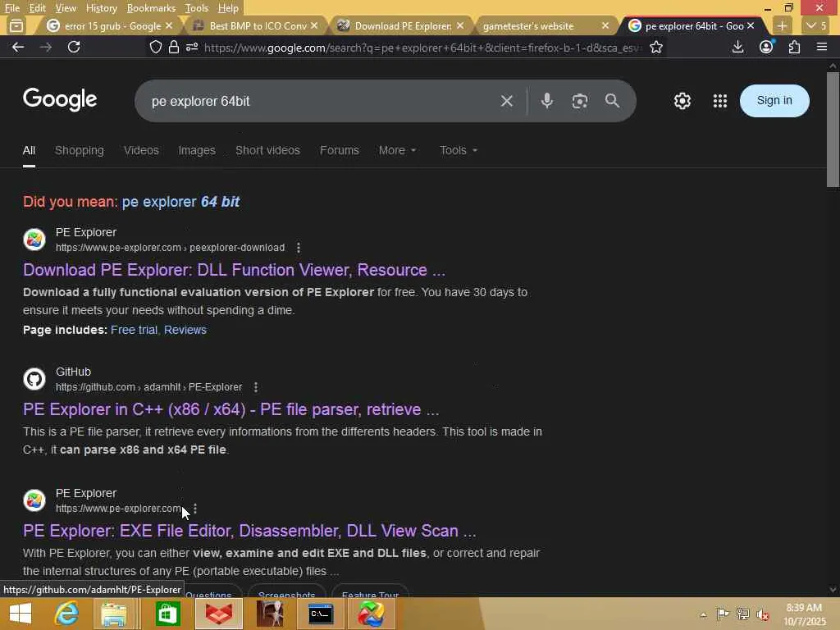Click the tracking protection shield icon
The width and height of the screenshot is (840, 630).
(155, 47)
